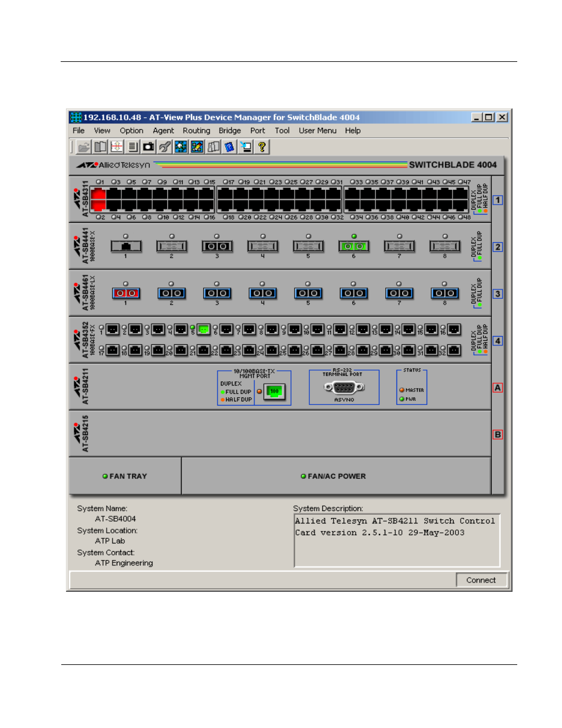Click the application icon in title bar

tap(75, 117)
